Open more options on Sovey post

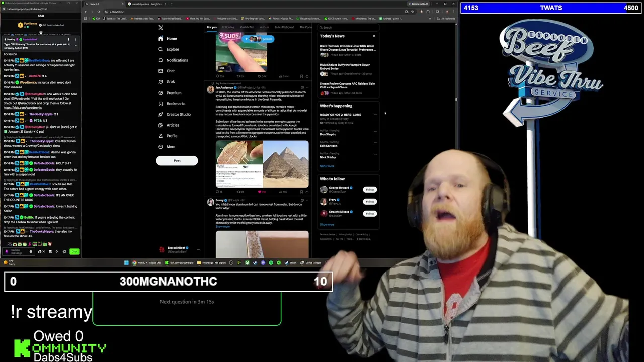(307, 200)
